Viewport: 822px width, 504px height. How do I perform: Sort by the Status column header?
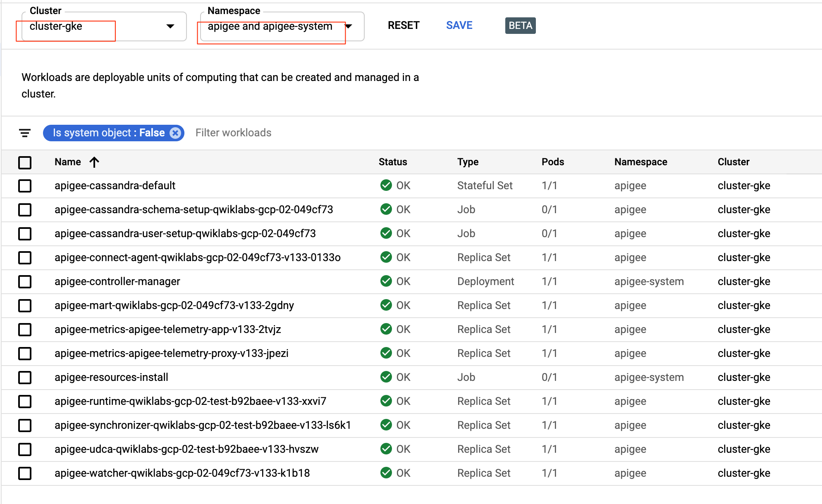click(x=393, y=162)
